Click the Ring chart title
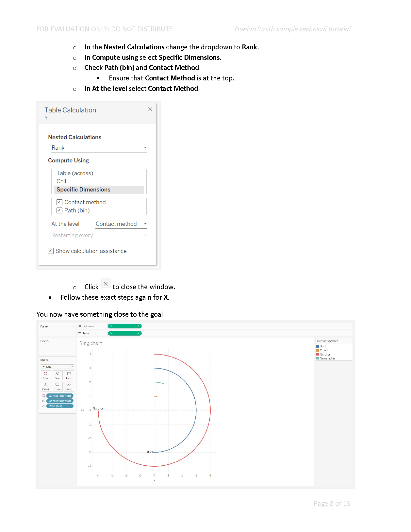This screenshot has width=411, height=532. (x=91, y=343)
